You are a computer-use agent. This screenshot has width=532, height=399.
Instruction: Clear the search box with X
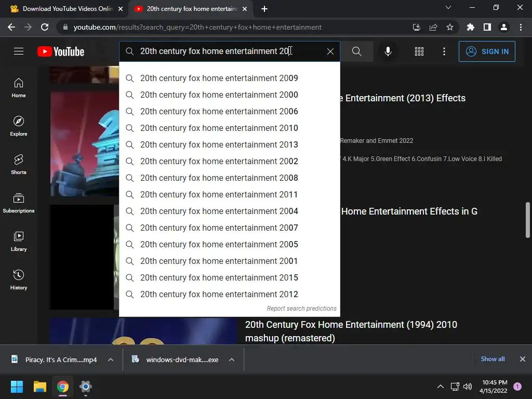pyautogui.click(x=330, y=51)
